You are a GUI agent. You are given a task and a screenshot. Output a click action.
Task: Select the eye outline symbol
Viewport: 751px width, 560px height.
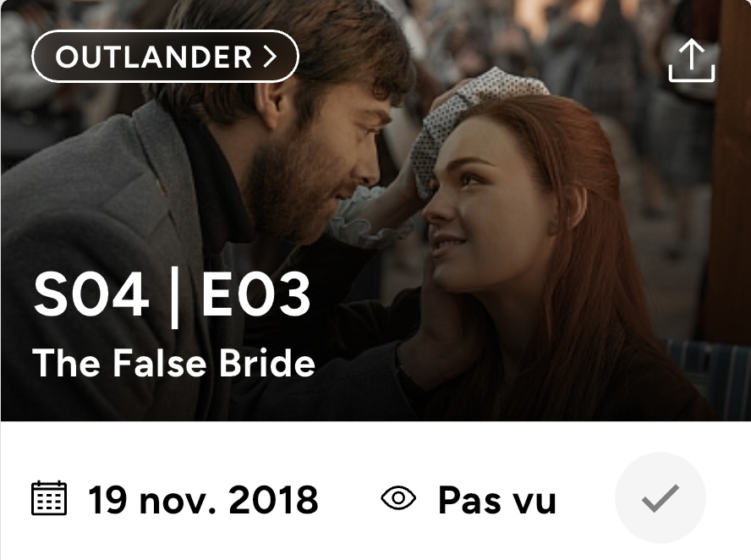point(398,498)
